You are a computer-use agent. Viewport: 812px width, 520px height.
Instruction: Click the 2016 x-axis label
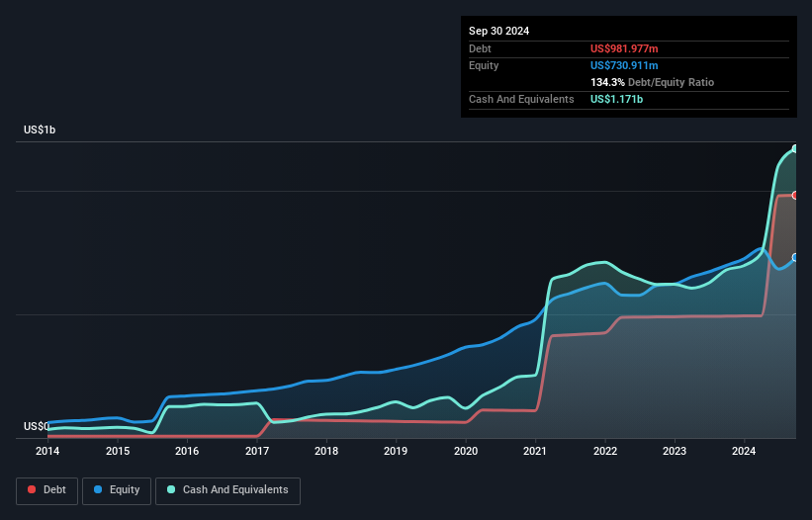click(187, 451)
